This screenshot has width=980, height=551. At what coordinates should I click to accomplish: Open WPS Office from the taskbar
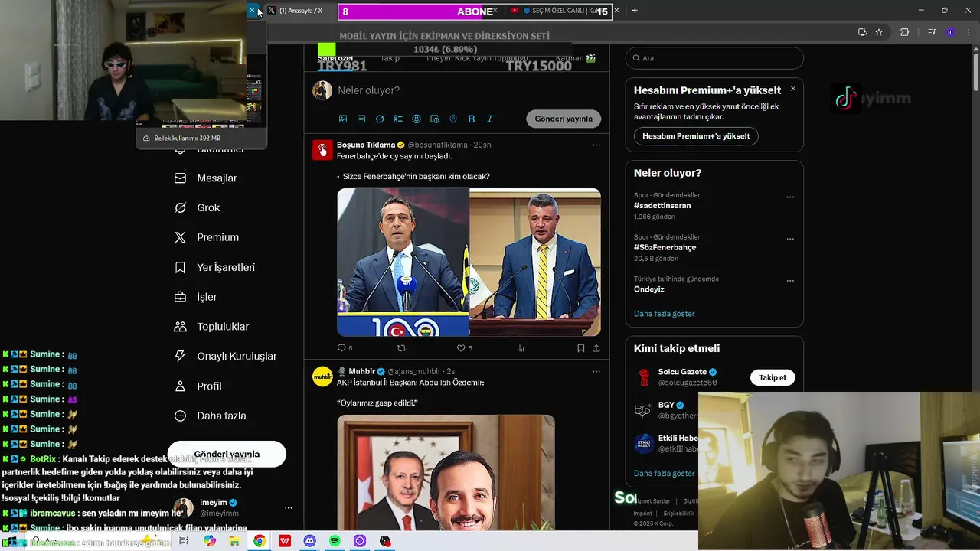[x=285, y=541]
